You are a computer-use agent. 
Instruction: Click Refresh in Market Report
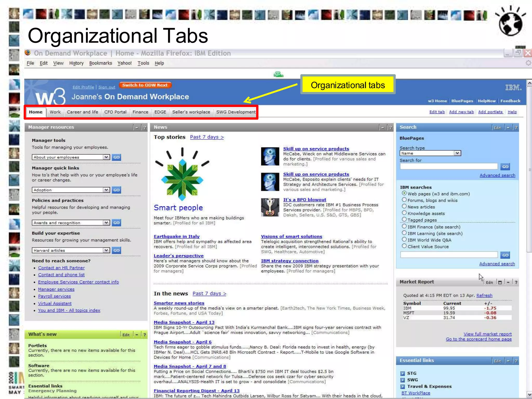pos(484,295)
